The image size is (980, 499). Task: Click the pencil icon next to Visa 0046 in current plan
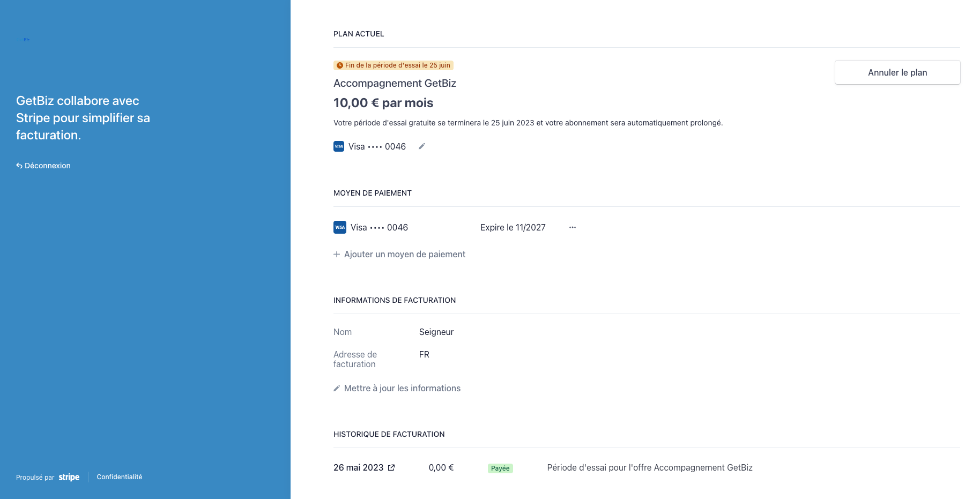(422, 146)
